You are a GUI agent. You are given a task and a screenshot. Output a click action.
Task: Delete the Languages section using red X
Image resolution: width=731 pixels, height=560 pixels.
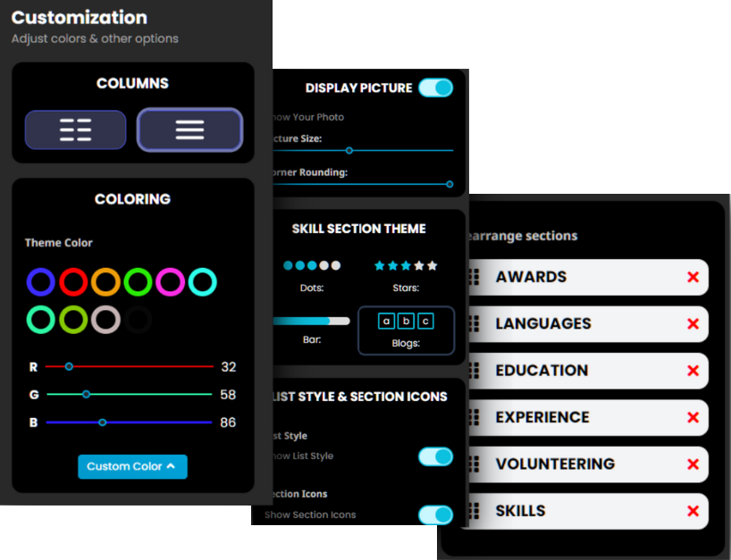point(693,324)
